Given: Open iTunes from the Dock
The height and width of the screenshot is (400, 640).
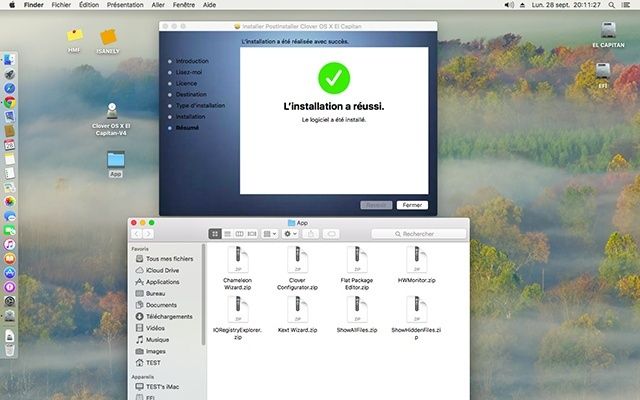Looking at the screenshot, I should coord(9,244).
